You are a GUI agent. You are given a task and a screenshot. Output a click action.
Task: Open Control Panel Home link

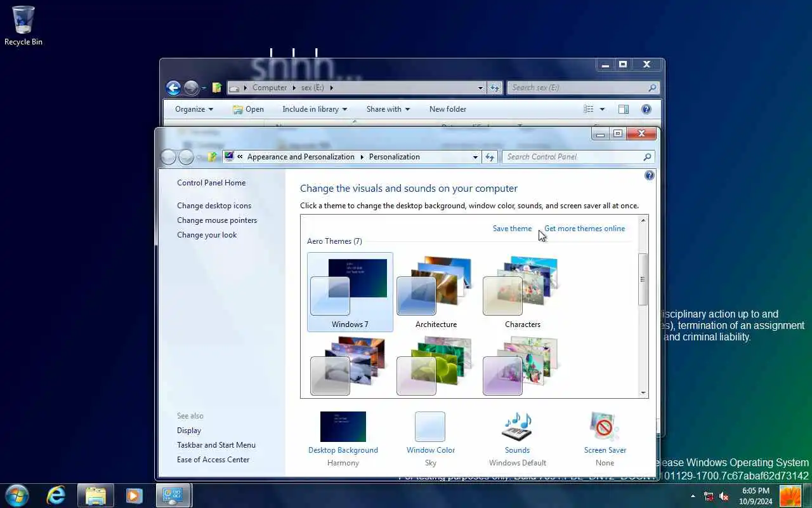[211, 183]
